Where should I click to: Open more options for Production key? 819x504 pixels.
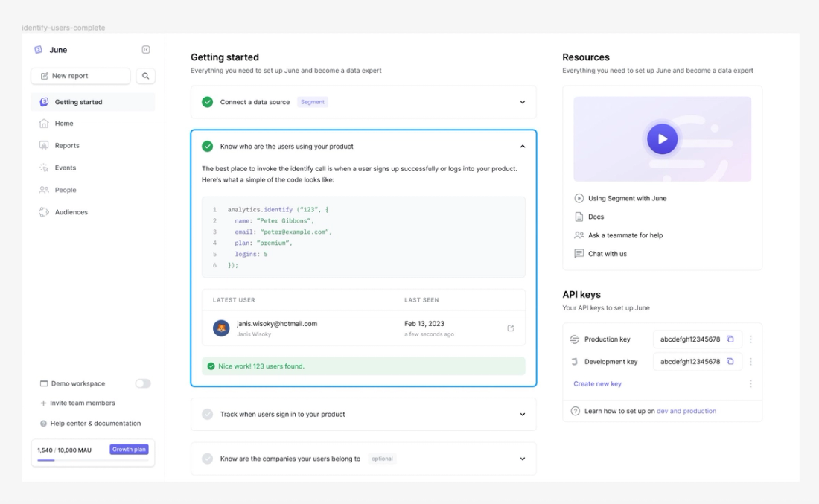point(751,339)
